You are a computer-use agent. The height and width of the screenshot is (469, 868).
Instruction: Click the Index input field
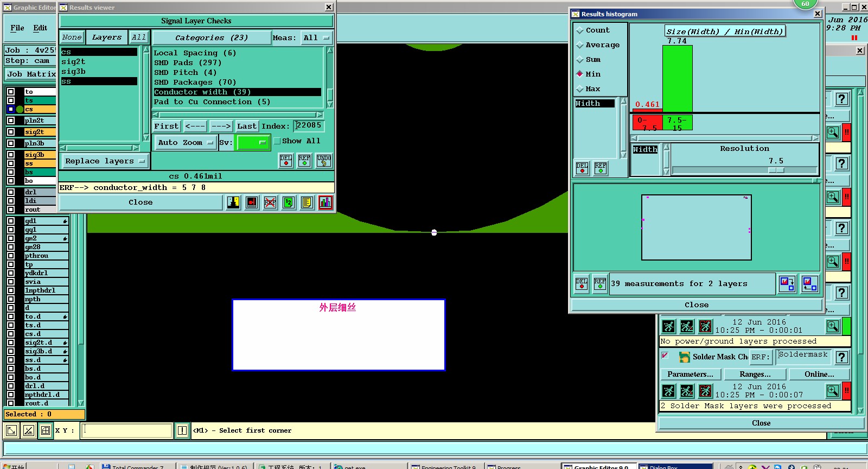point(309,126)
